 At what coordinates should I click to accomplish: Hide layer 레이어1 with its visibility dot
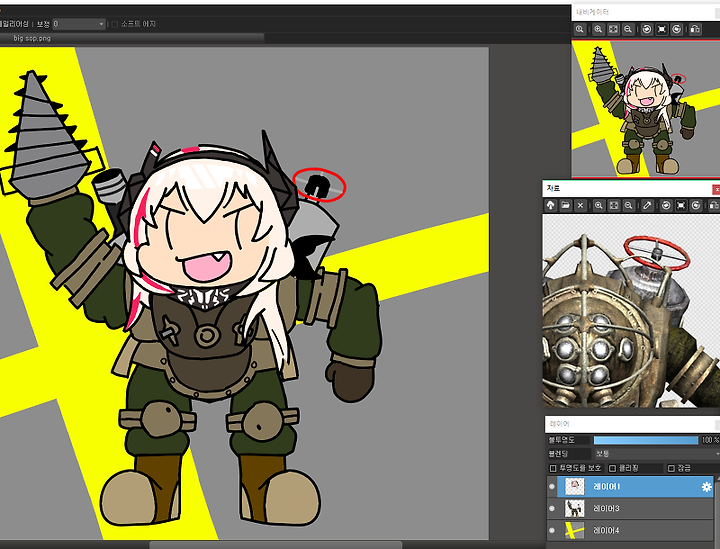coord(552,487)
